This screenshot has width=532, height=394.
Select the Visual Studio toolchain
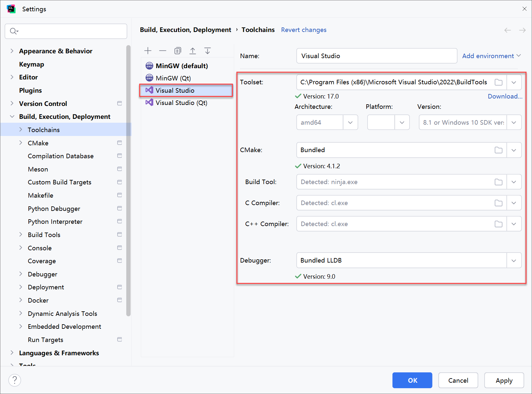click(x=187, y=90)
